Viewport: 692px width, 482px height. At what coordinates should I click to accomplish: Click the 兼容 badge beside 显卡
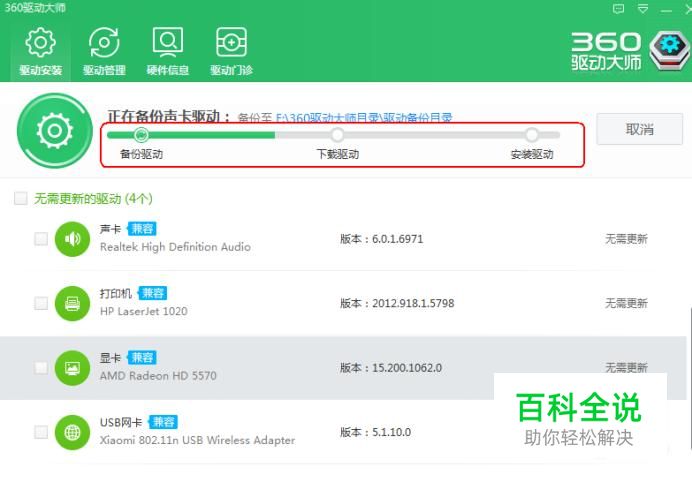pyautogui.click(x=142, y=358)
